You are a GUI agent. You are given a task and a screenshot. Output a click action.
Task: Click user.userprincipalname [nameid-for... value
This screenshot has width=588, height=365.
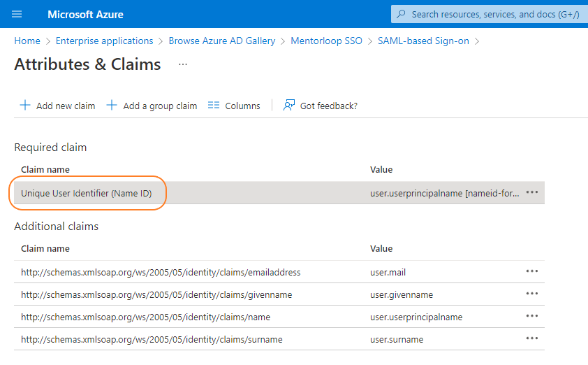[x=444, y=193]
